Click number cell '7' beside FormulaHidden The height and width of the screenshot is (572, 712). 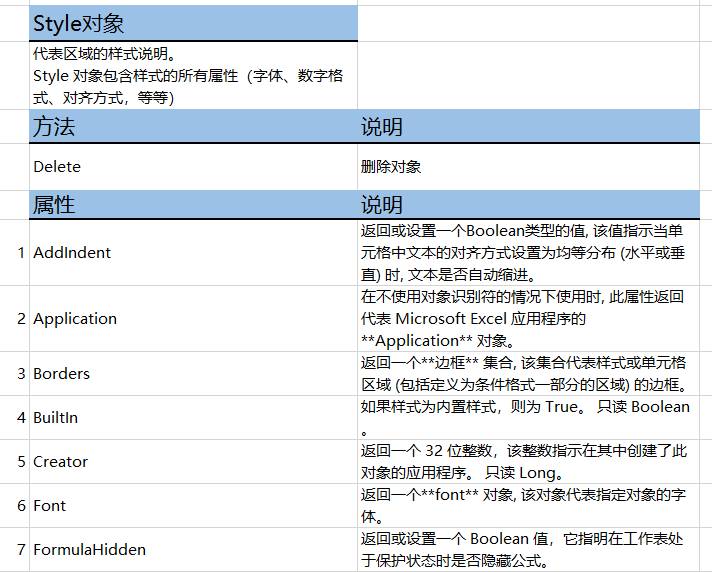pos(15,549)
